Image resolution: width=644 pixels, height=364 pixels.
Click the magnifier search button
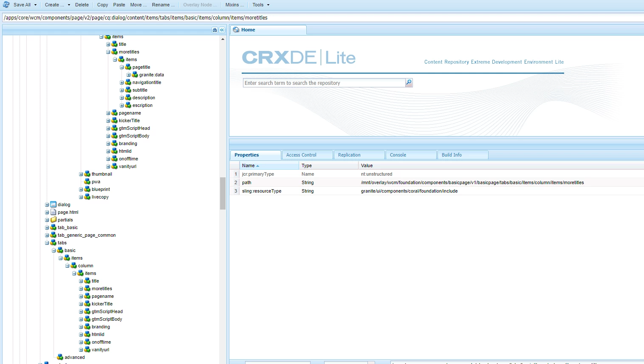coord(409,83)
